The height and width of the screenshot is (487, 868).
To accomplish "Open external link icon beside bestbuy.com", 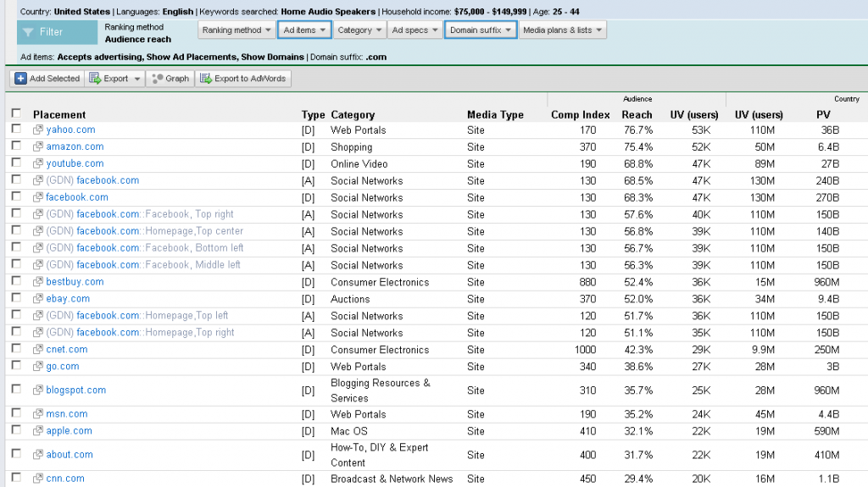I will 37,282.
